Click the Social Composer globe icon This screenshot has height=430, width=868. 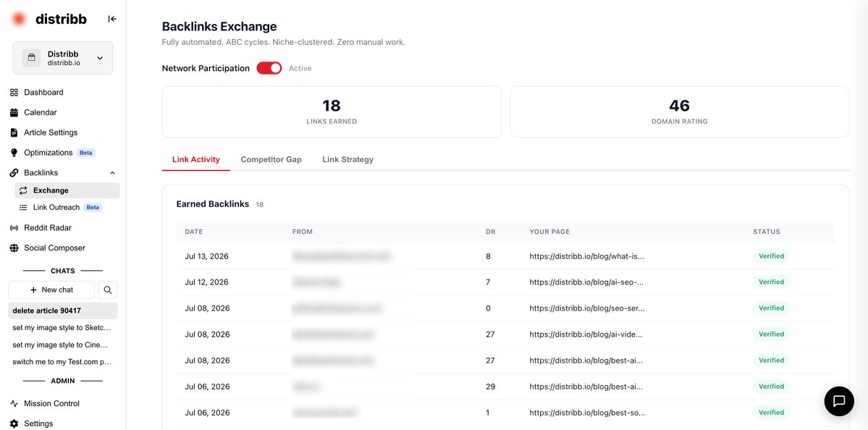[x=14, y=248]
